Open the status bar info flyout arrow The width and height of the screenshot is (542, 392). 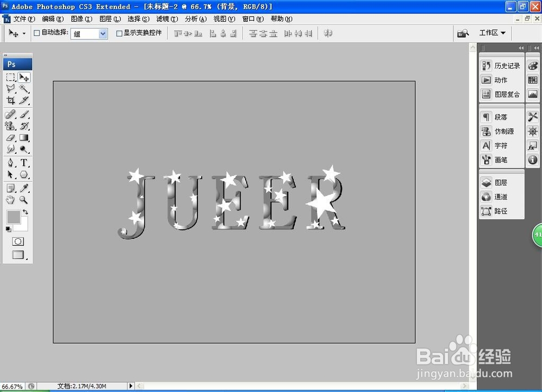[131, 386]
